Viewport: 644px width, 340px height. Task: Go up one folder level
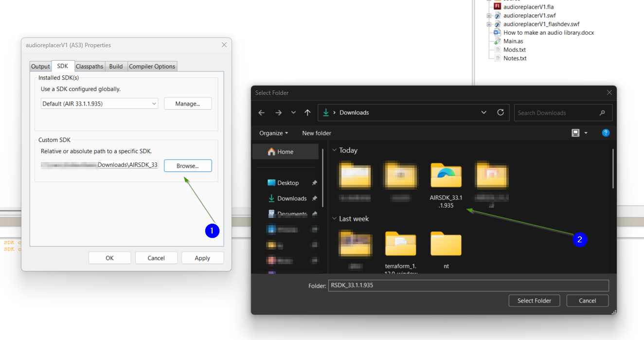point(307,112)
